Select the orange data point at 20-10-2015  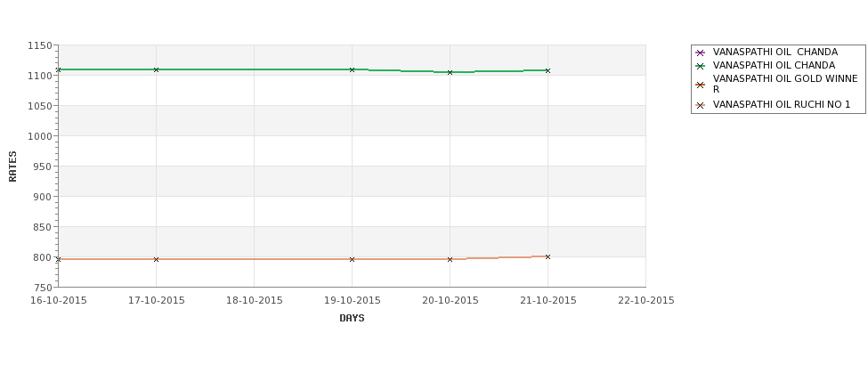click(x=450, y=259)
